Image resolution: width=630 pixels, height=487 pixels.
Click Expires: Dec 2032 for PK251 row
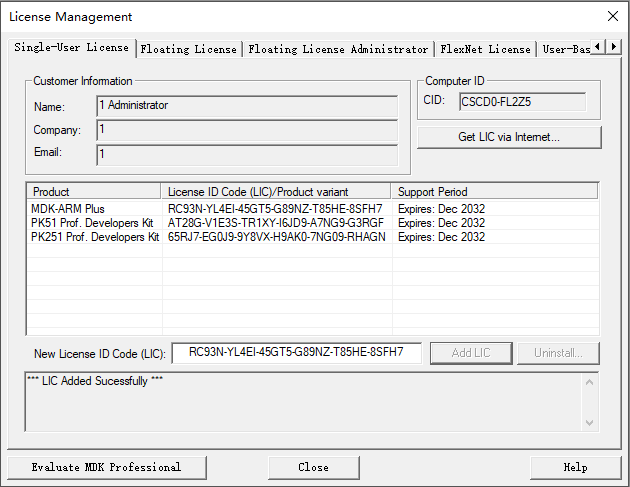(441, 237)
